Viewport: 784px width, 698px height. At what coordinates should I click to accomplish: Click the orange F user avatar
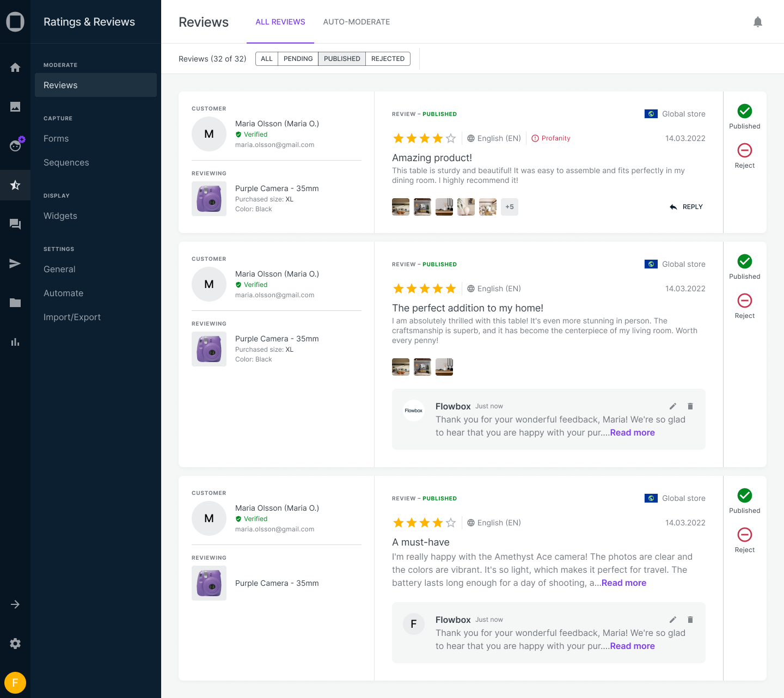[15, 683]
